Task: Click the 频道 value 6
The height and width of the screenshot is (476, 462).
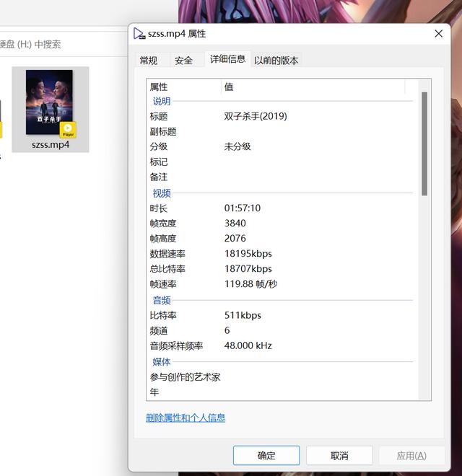Action: pos(227,330)
